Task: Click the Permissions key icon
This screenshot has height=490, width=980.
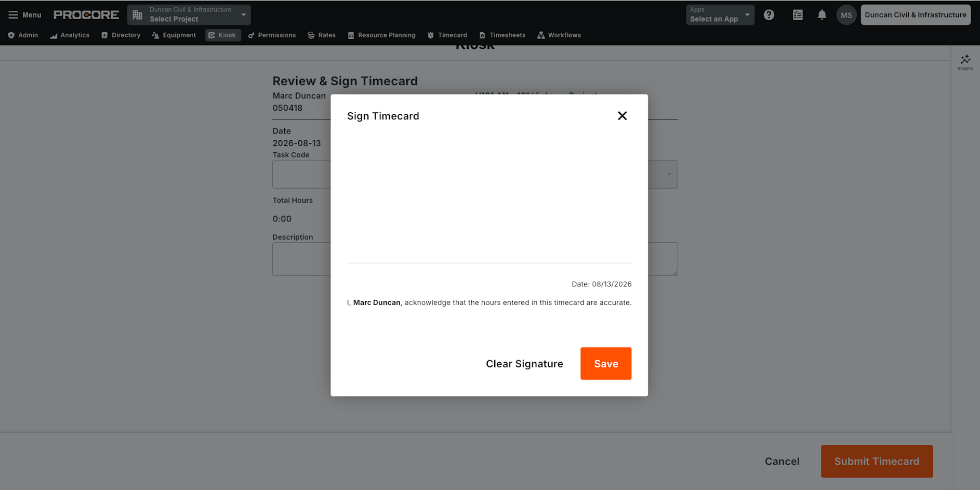Action: point(251,35)
